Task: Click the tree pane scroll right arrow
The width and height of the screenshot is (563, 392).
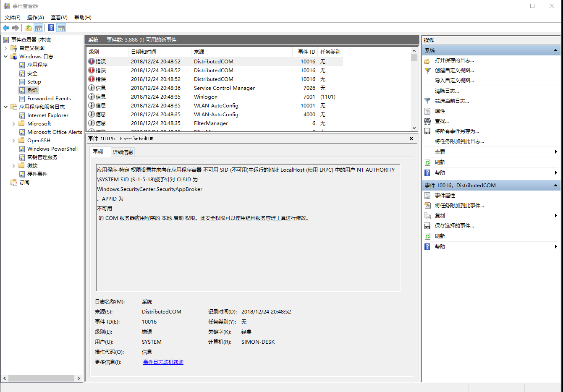Action: click(x=79, y=378)
